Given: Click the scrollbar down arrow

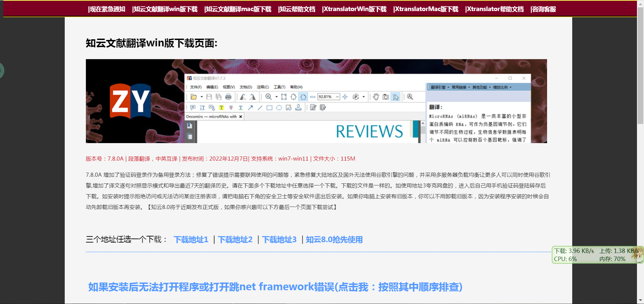Looking at the screenshot, I should tap(640, 300).
